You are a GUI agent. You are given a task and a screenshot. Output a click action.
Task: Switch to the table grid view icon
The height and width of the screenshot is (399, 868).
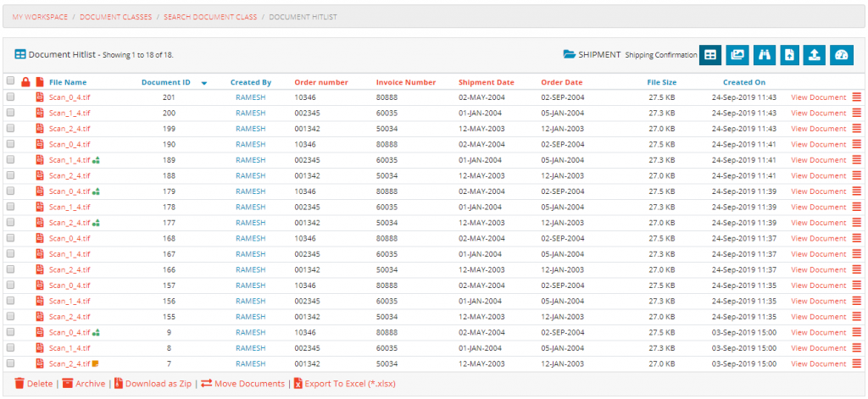coord(710,55)
